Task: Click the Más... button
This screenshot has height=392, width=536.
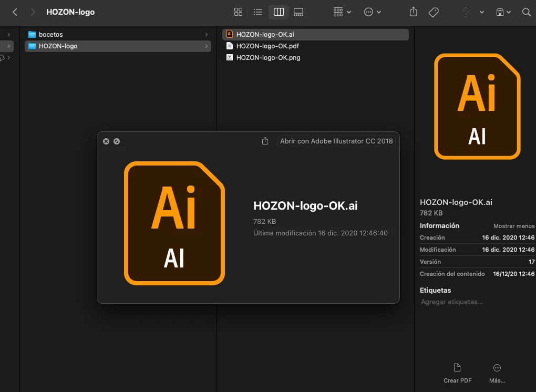Action: point(497,374)
